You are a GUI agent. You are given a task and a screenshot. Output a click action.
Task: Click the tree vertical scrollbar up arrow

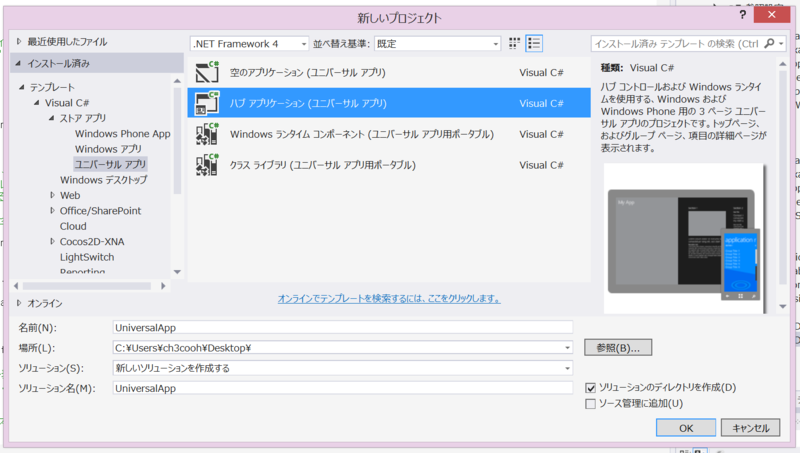(x=177, y=81)
